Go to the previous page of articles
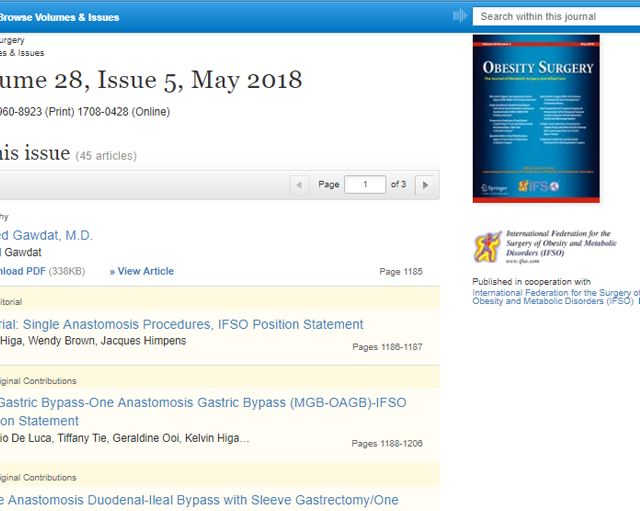This screenshot has height=511, width=640. point(300,185)
